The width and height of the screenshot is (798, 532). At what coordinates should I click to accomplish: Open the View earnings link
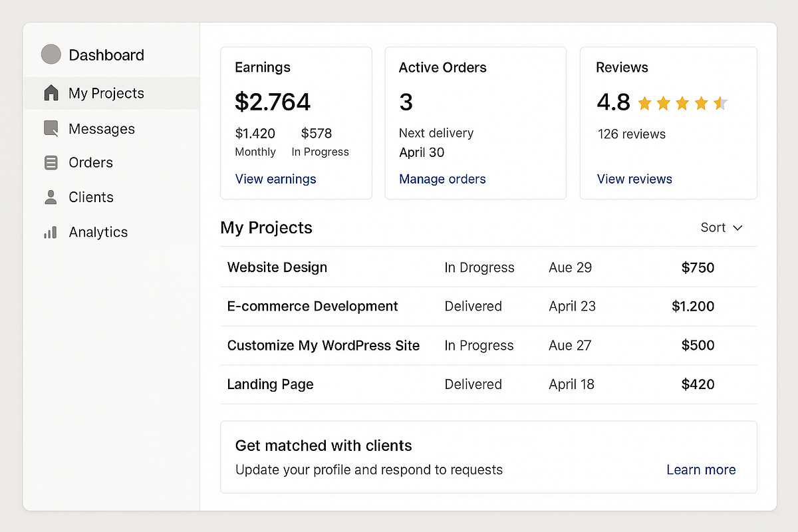click(276, 179)
